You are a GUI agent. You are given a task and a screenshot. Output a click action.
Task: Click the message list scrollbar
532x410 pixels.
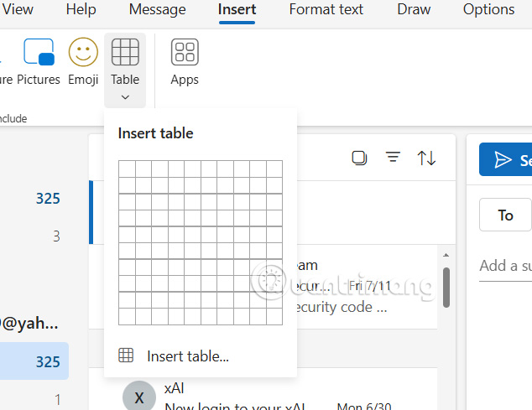[446, 288]
